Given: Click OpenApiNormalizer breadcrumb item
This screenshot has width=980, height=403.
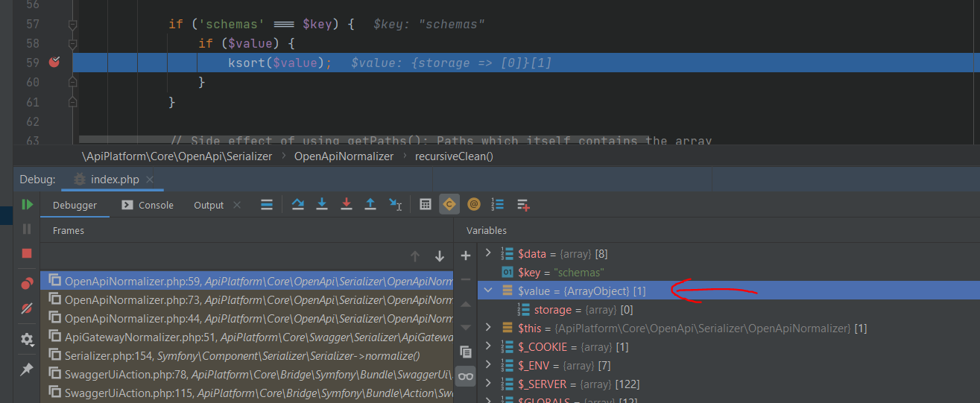Looking at the screenshot, I should [344, 156].
